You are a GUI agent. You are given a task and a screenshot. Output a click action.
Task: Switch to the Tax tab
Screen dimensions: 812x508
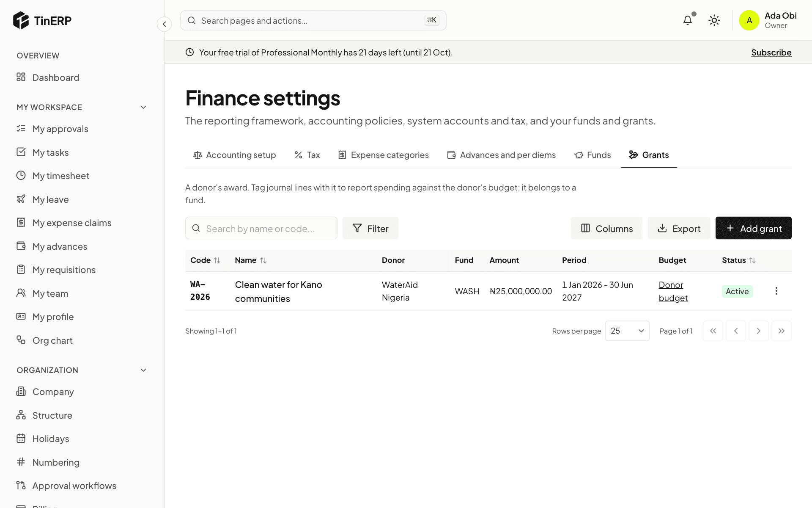click(307, 155)
